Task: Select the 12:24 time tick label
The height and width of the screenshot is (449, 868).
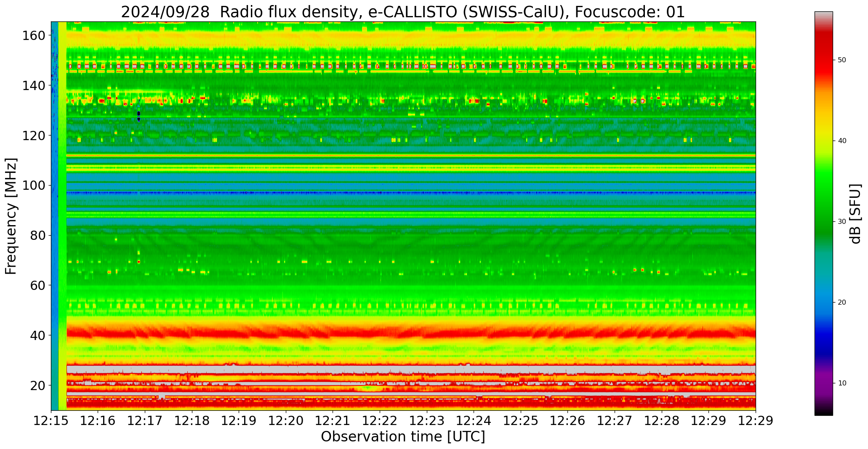Action: point(474,421)
